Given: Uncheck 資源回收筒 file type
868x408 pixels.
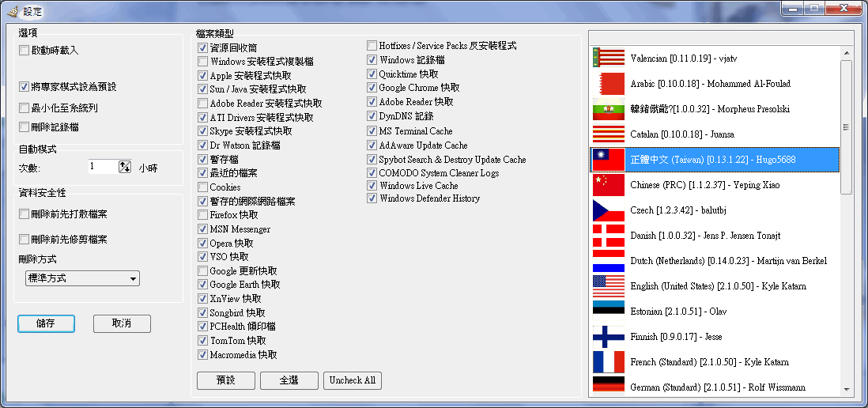Looking at the screenshot, I should click(x=202, y=48).
